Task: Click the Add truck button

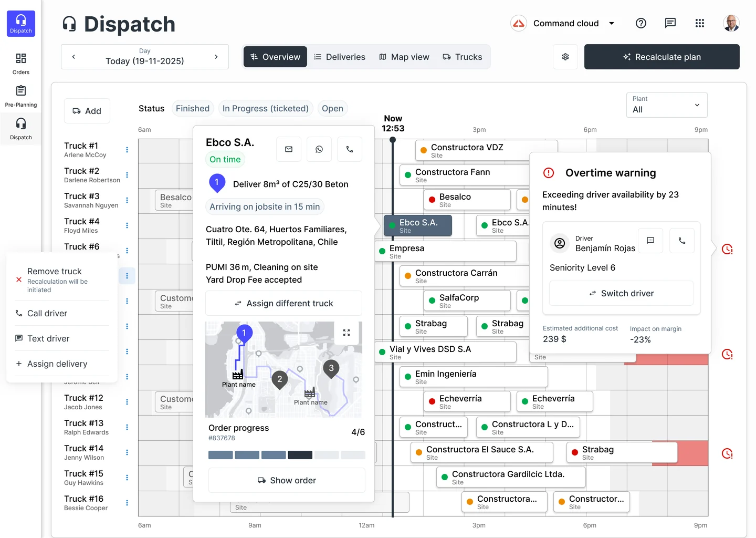Action: pyautogui.click(x=87, y=111)
